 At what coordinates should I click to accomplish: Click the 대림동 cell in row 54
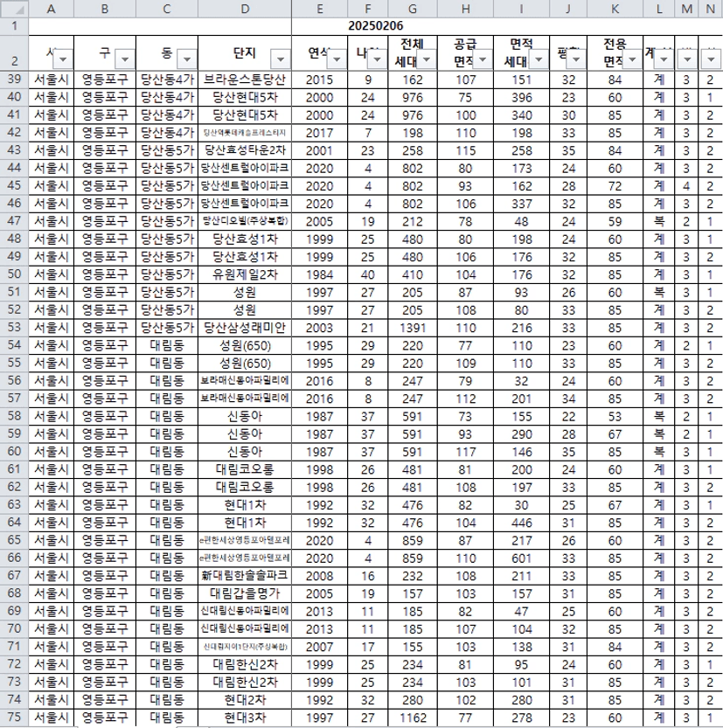coord(167,345)
